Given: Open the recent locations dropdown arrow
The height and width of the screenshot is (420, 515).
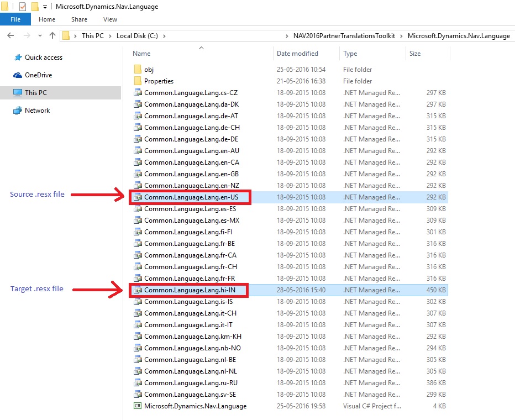Looking at the screenshot, I should (40, 36).
